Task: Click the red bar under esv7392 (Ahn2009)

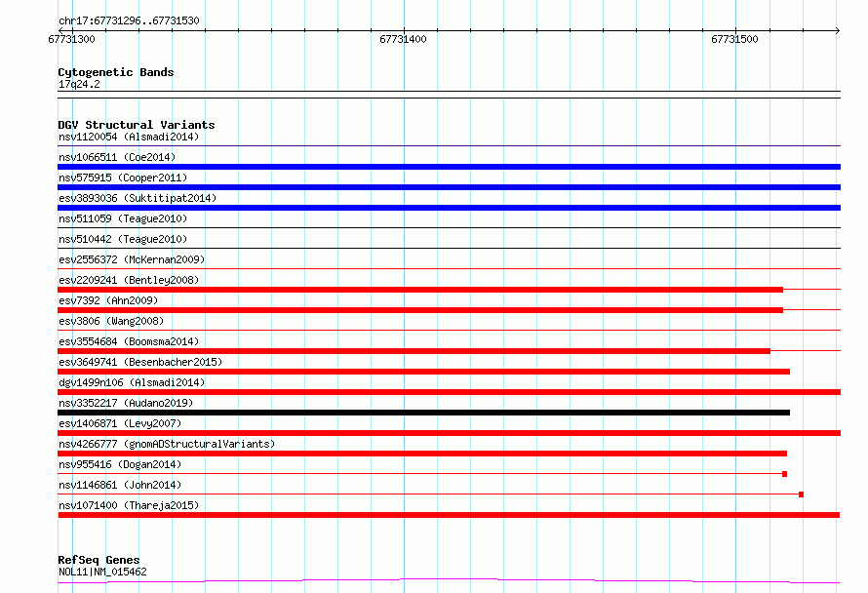Action: [x=420, y=310]
